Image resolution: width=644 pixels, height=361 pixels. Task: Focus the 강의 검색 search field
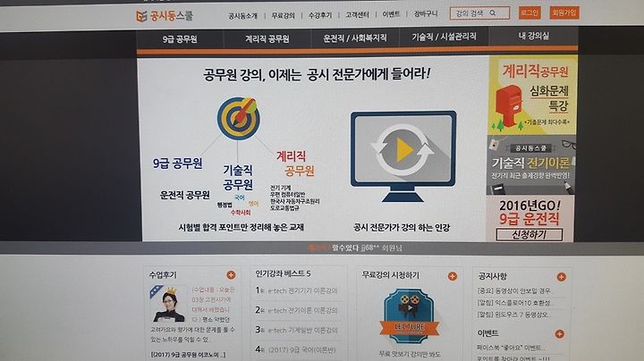(479, 13)
